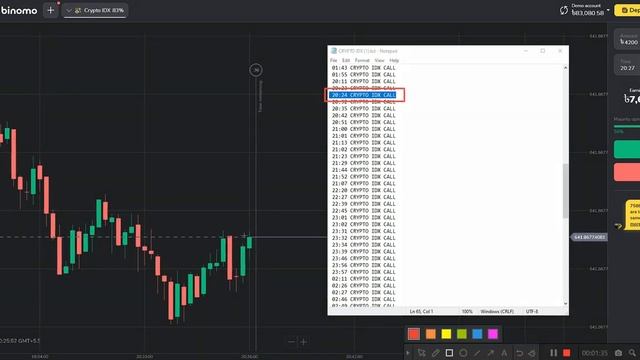Click the 20:35 CRYPTO IDX CALL line

[x=364, y=109]
